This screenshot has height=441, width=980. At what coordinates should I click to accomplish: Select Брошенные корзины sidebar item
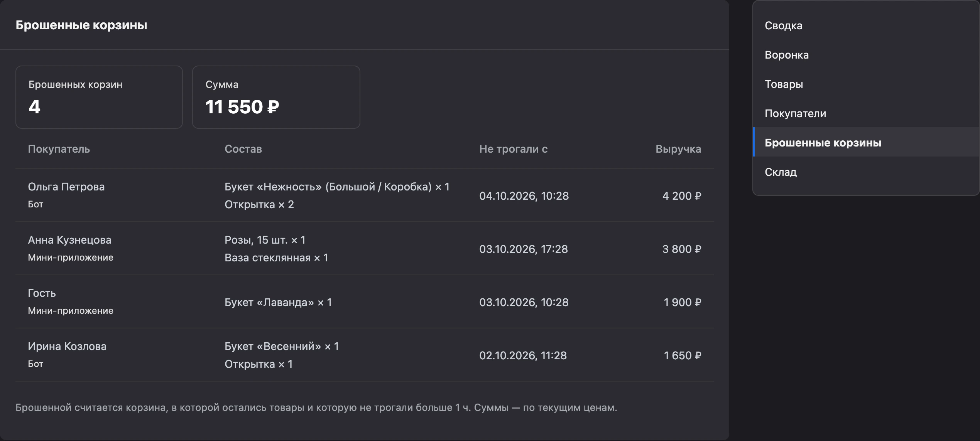[866, 143]
